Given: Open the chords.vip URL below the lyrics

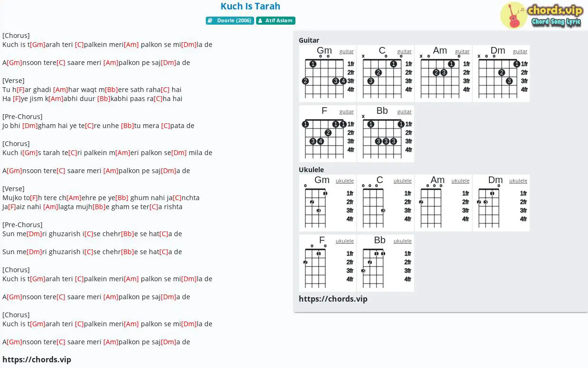Looking at the screenshot, I should click(x=37, y=359).
